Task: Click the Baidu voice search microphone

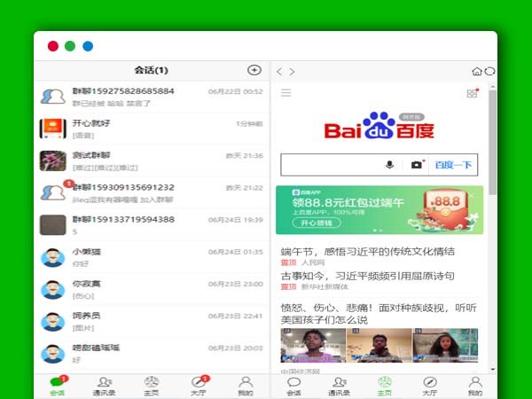Action: pyautogui.click(x=389, y=165)
